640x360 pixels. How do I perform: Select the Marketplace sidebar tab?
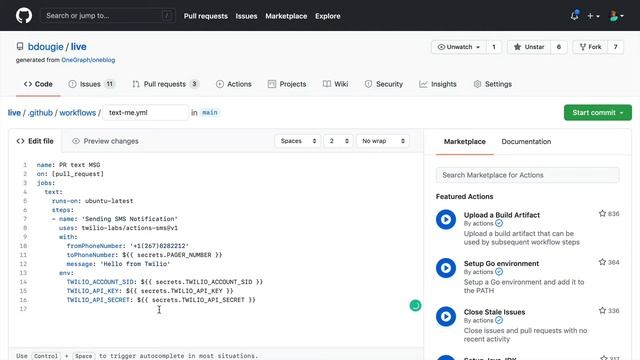(464, 142)
